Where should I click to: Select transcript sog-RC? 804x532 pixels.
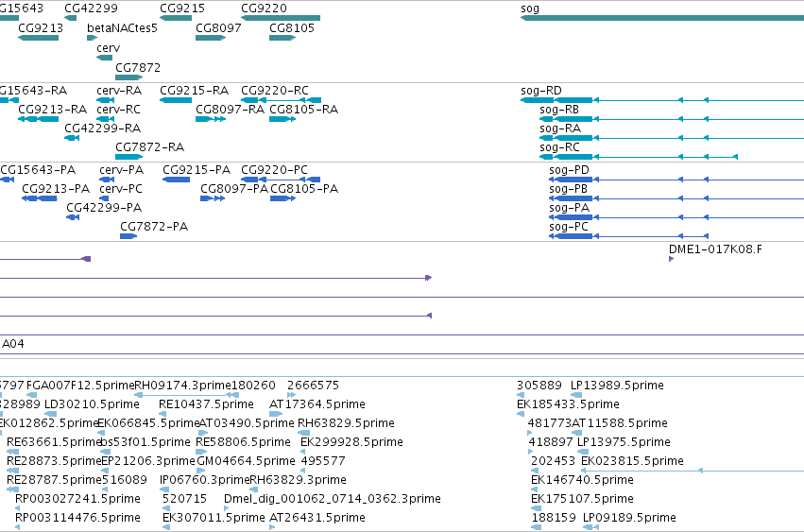(x=639, y=157)
